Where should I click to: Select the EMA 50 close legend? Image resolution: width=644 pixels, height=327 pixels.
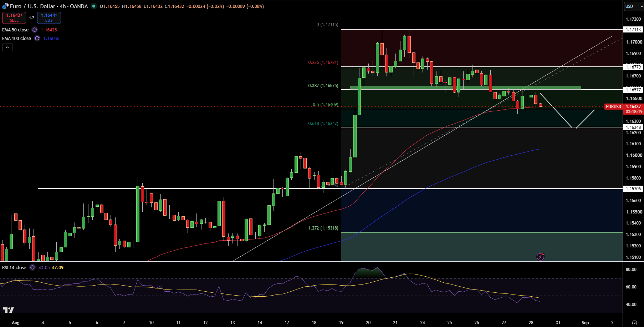(15, 30)
